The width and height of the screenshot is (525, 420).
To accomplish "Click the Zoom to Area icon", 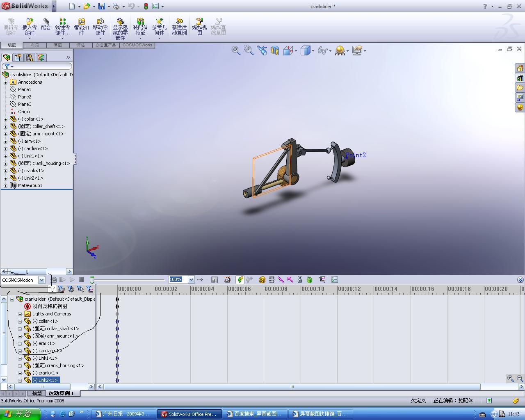I will tap(249, 50).
